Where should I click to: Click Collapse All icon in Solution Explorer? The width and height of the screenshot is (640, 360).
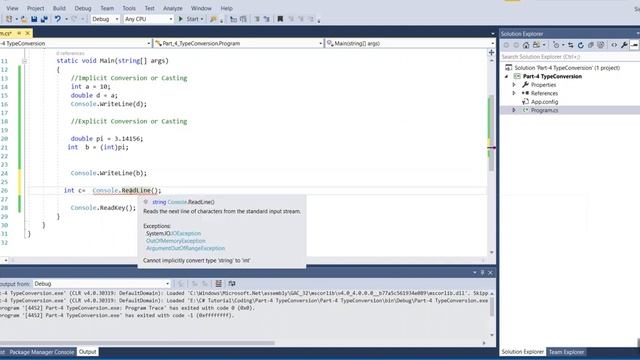pyautogui.click(x=591, y=45)
